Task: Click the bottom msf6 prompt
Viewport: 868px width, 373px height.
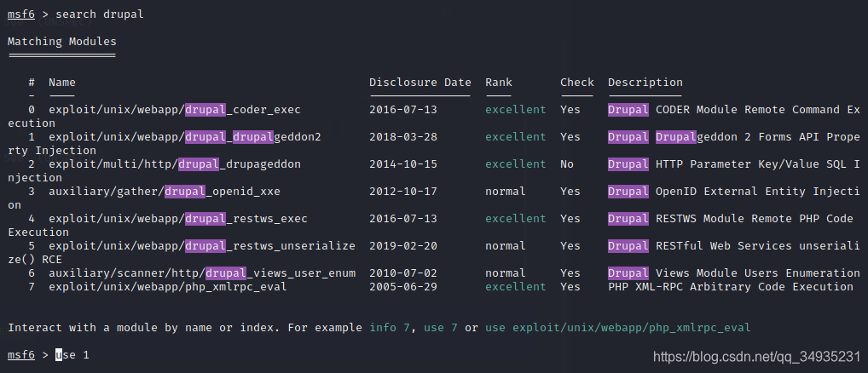Action: coord(21,355)
